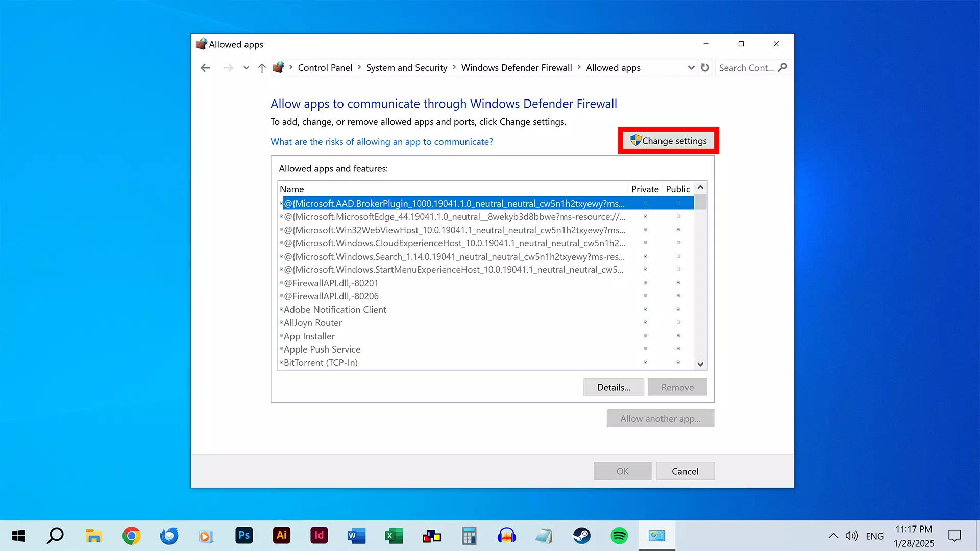The width and height of the screenshot is (980, 551).
Task: Launch Spotify from the taskbar
Action: pos(619,536)
